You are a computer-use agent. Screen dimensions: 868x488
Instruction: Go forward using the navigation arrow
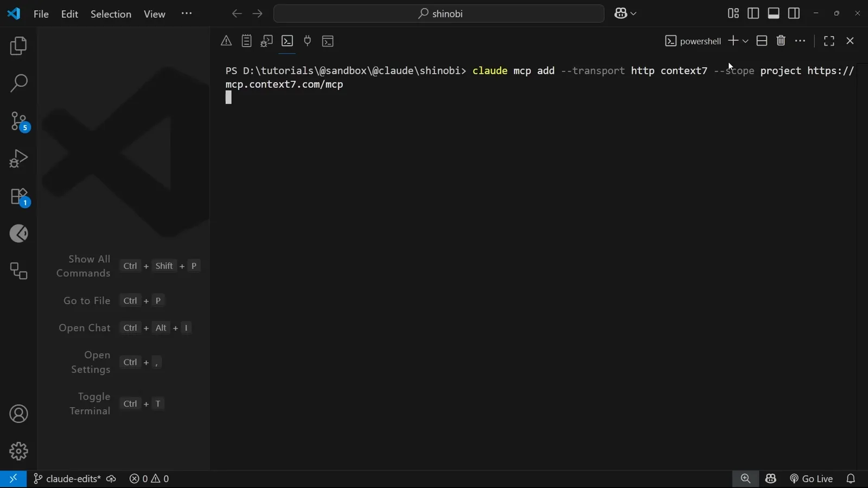pos(258,14)
